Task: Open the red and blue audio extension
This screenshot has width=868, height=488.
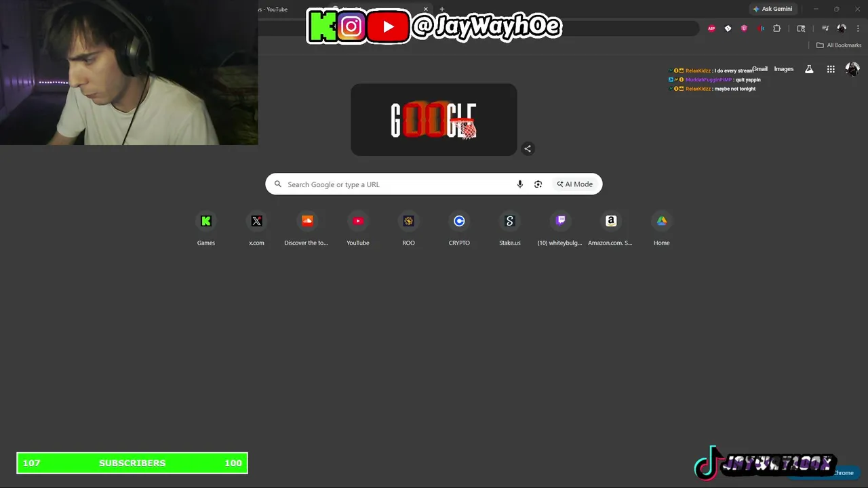Action: point(761,28)
